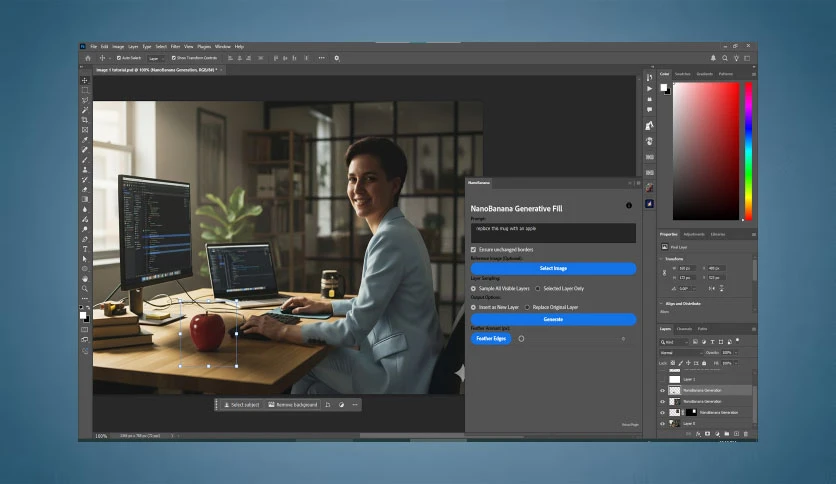
Task: Click the Lock all padlock icon
Action: (x=704, y=363)
